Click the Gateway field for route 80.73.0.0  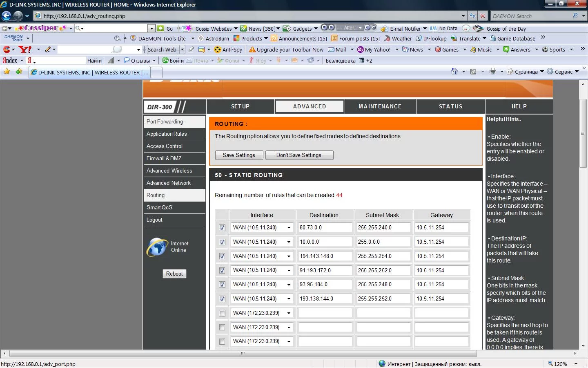click(442, 228)
